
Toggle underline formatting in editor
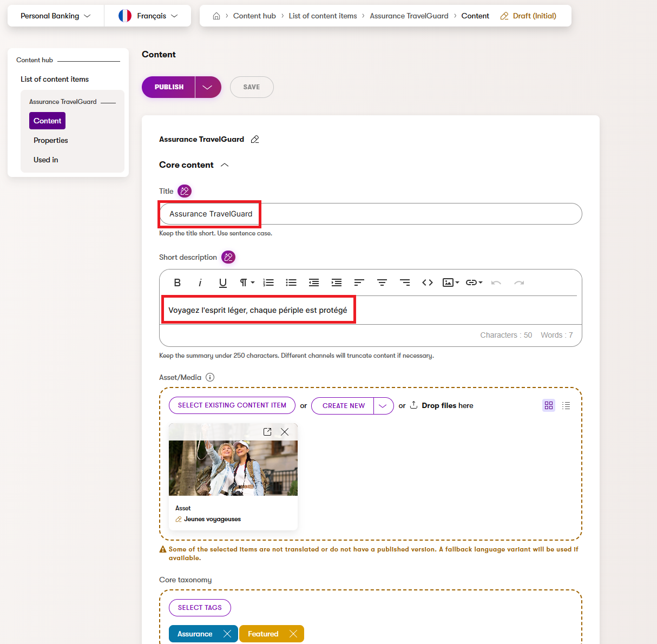coord(222,282)
